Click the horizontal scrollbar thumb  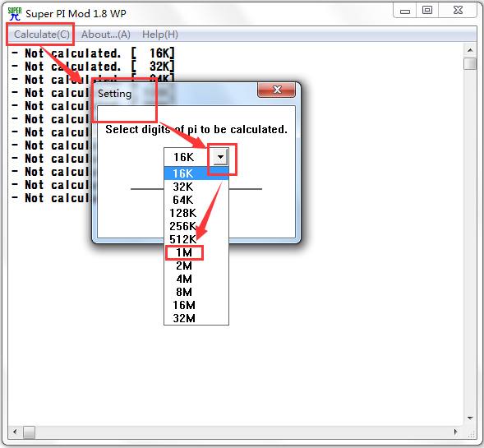tap(29, 432)
